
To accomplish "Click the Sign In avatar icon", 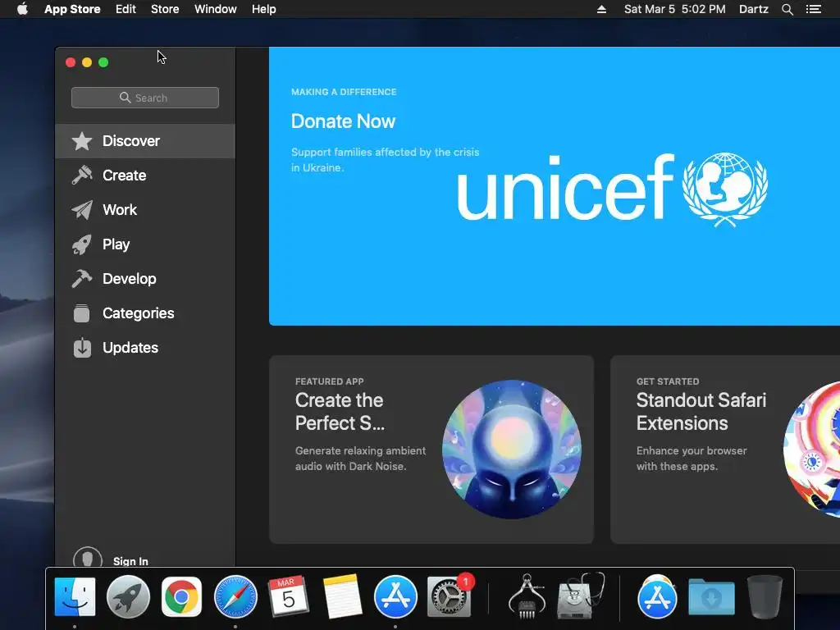I will [x=87, y=557].
